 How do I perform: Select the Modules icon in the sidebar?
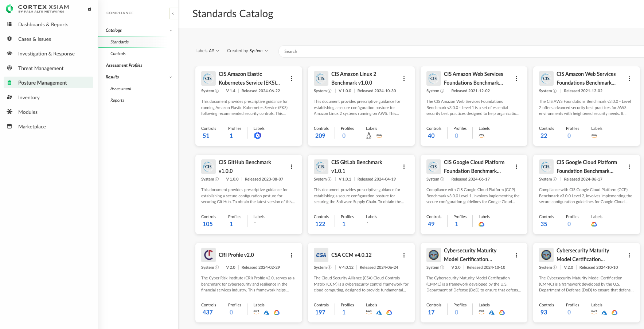coord(9,112)
